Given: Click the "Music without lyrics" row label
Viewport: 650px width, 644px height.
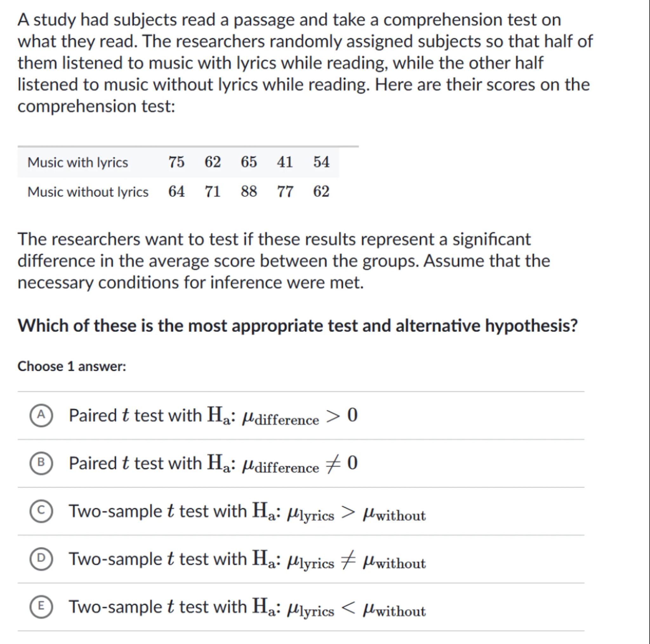Looking at the screenshot, I should coord(88,192).
